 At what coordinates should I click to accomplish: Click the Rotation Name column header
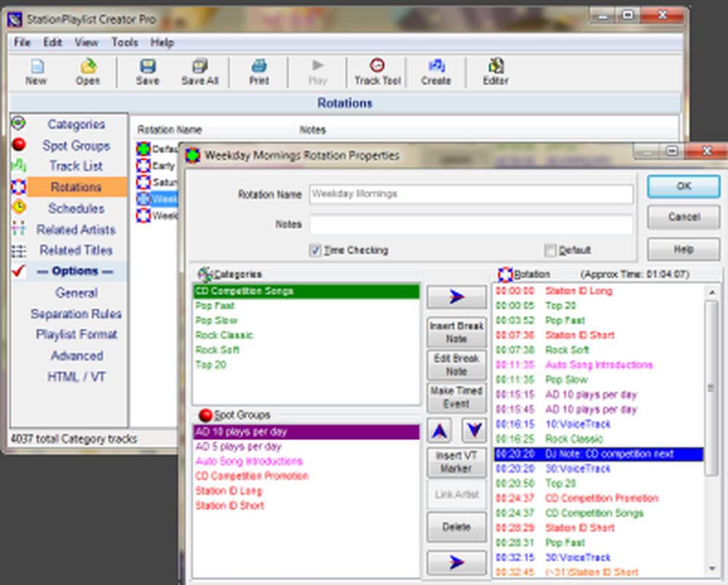170,130
